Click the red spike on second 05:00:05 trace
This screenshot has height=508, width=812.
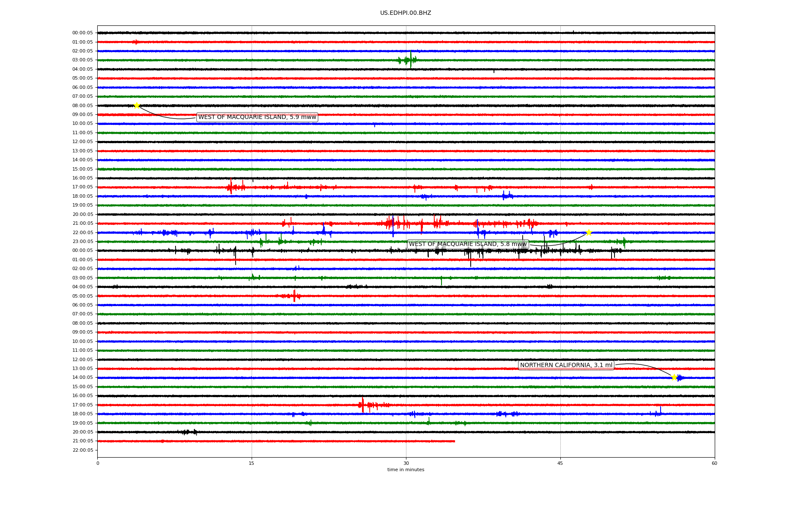tap(294, 296)
